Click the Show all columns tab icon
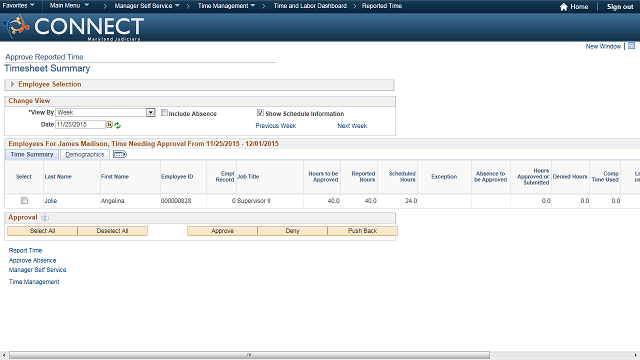 click(x=120, y=154)
